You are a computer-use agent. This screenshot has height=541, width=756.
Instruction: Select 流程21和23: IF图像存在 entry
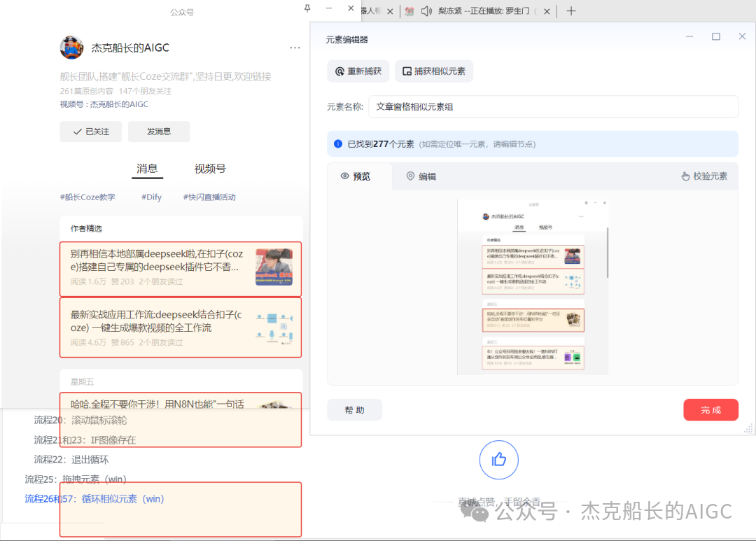click(x=85, y=440)
